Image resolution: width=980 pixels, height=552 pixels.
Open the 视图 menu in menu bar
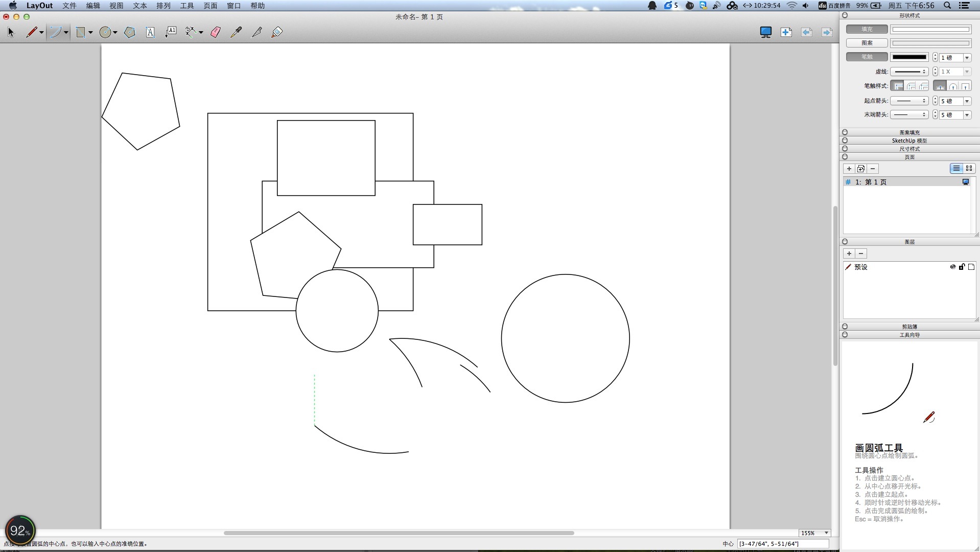point(116,6)
